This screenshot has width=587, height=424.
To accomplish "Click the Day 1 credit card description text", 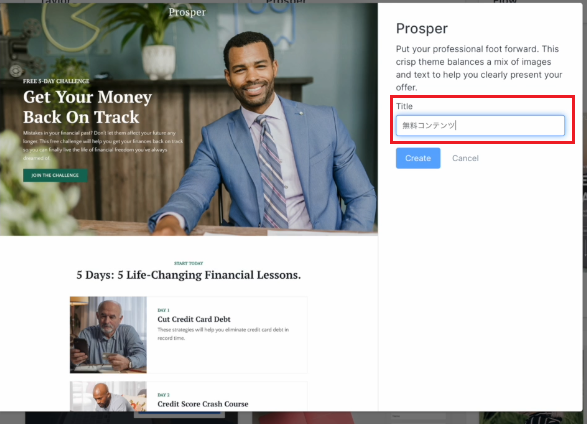I will 223,334.
